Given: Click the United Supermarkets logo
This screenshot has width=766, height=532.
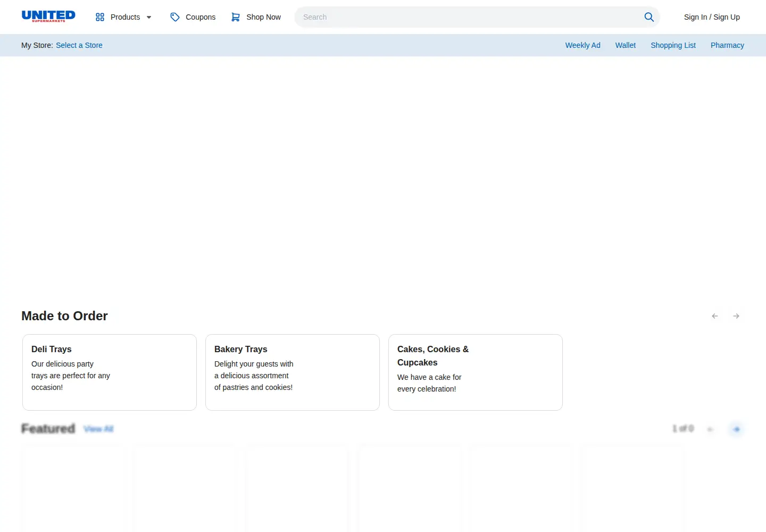Looking at the screenshot, I should (48, 16).
